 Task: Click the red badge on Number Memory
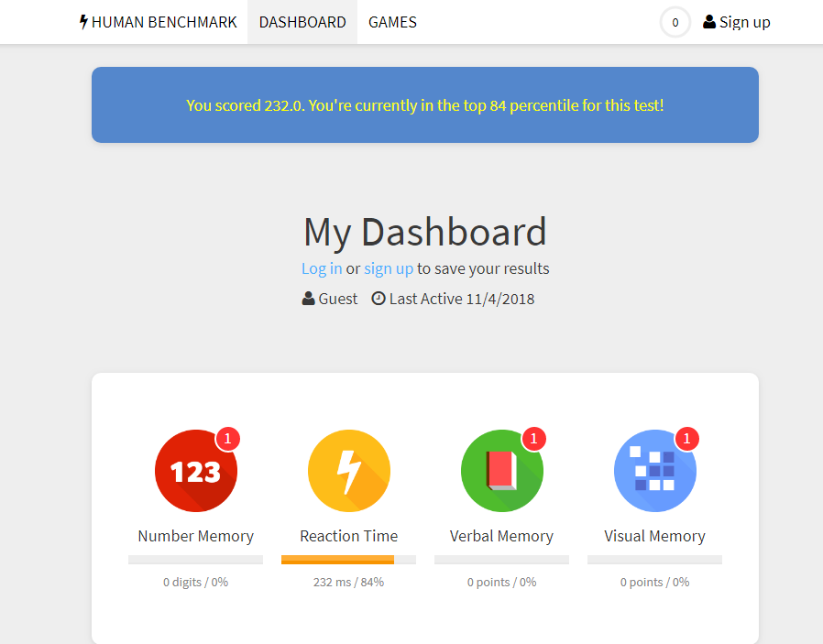pos(228,439)
